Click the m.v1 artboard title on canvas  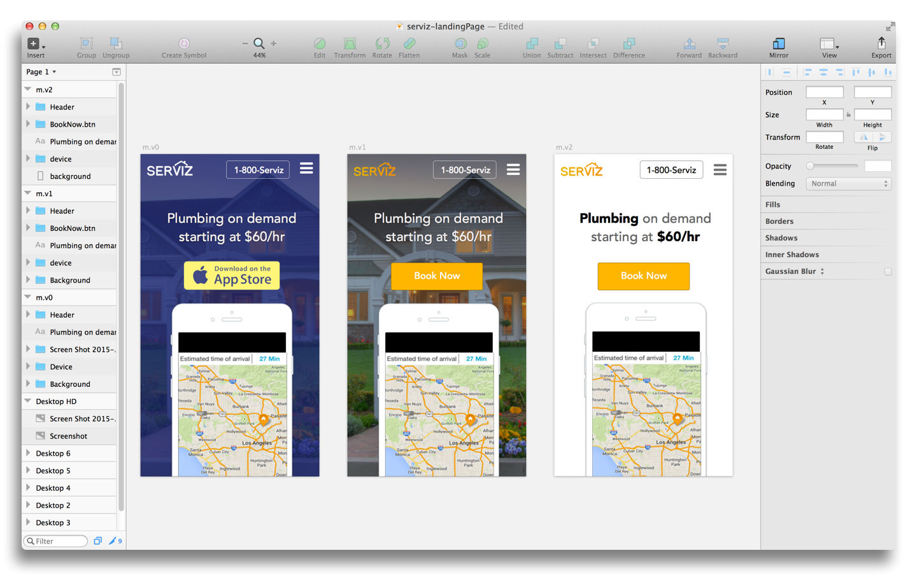(357, 147)
